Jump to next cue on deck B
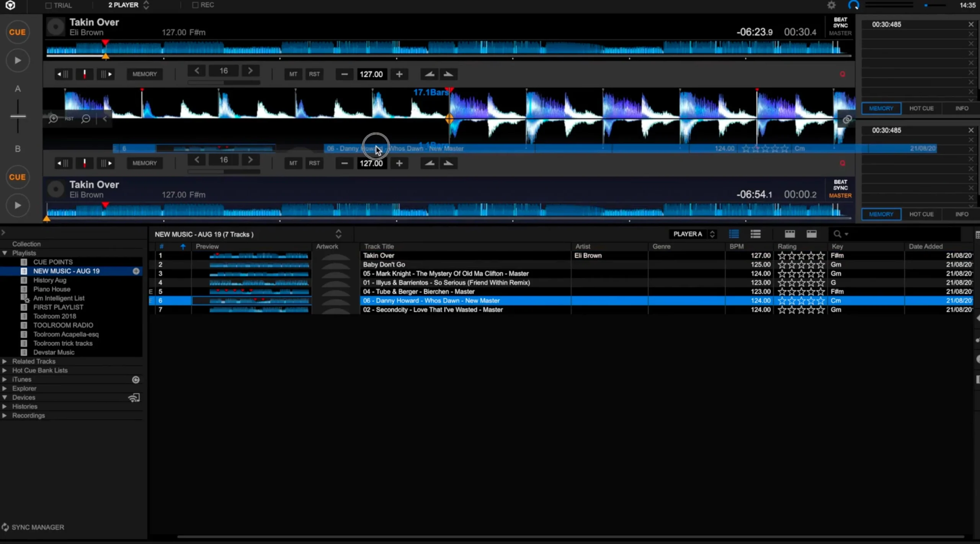Screen dimensions: 980x544 tap(106, 163)
